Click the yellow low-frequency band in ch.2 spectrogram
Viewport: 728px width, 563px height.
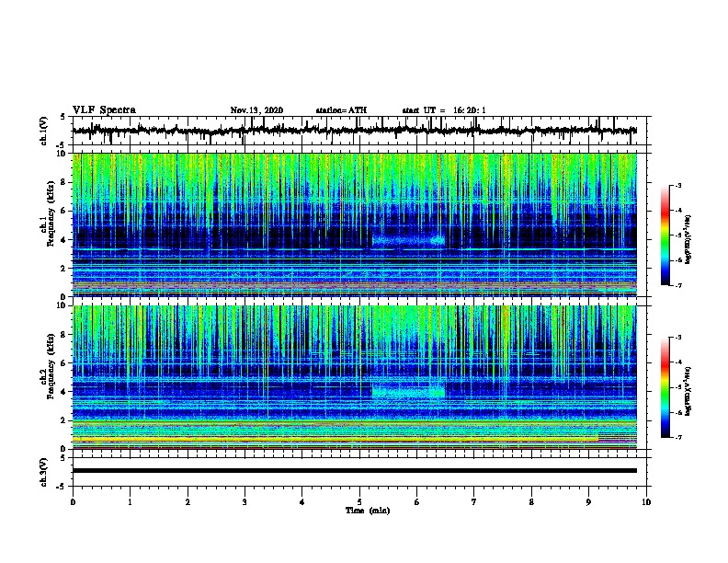(335, 439)
